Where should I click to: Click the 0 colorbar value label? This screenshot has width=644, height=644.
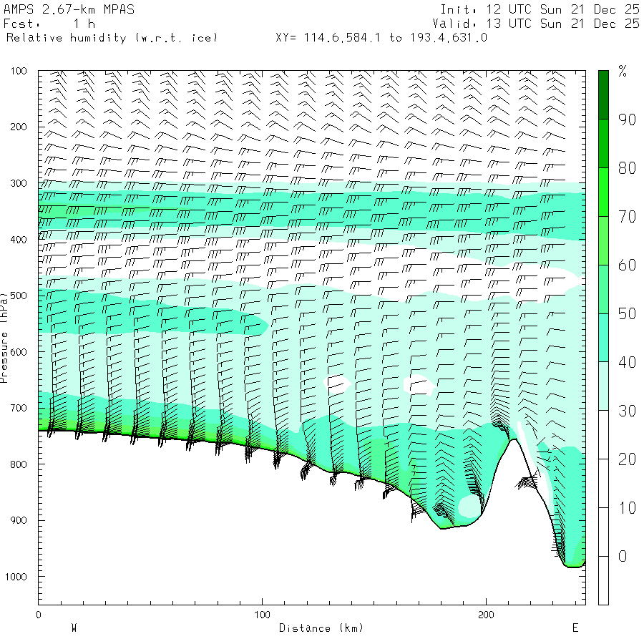click(x=623, y=557)
